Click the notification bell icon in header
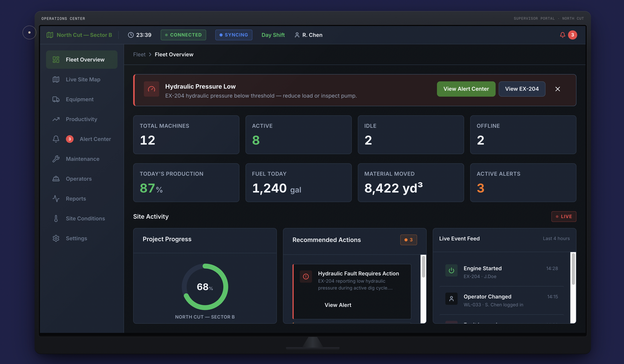Viewport: 624px width, 364px height. [x=562, y=35]
